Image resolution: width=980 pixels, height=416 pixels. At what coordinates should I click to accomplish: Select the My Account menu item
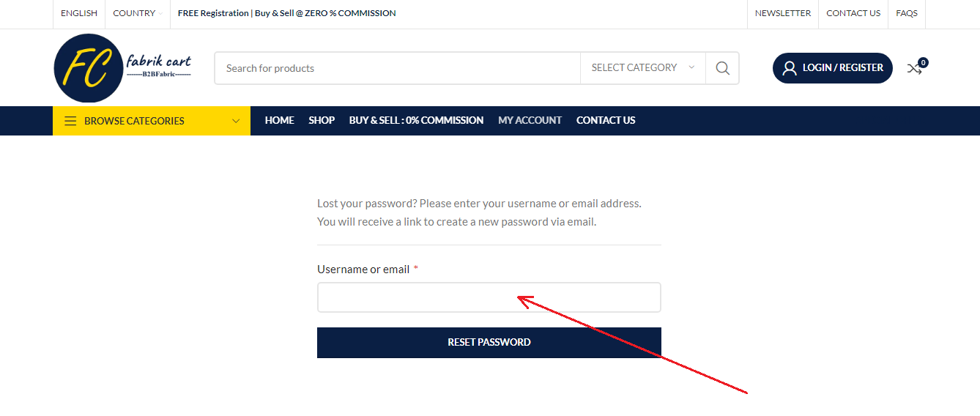[x=530, y=120]
